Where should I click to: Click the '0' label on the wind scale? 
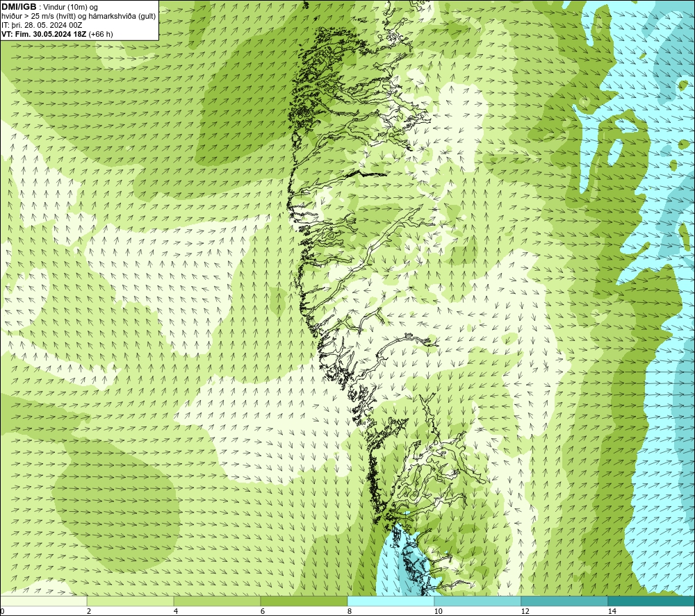(x=2, y=611)
